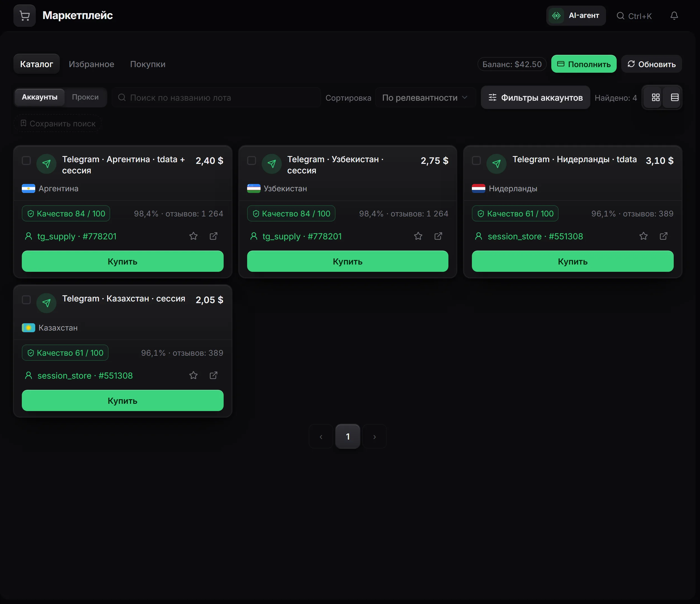Open Казахстан lot external link icon
The image size is (700, 604).
pos(214,375)
